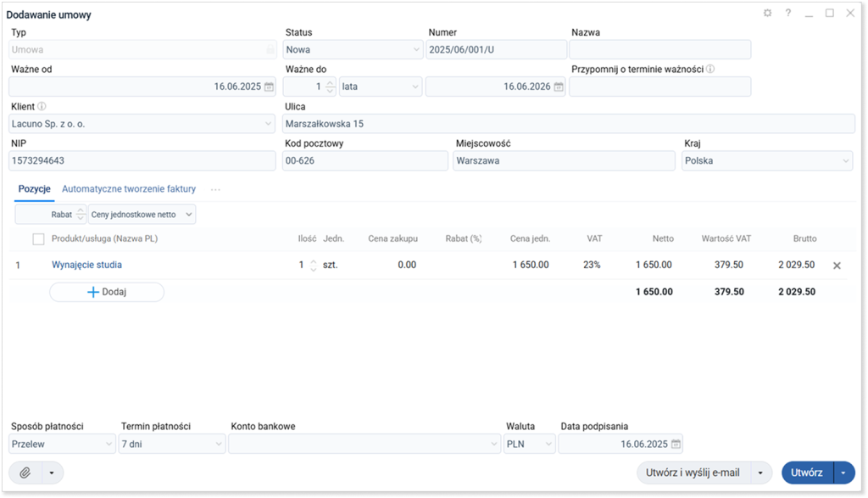The image size is (868, 498).
Task: Open the Status dropdown showing Nowa
Action: tap(353, 50)
